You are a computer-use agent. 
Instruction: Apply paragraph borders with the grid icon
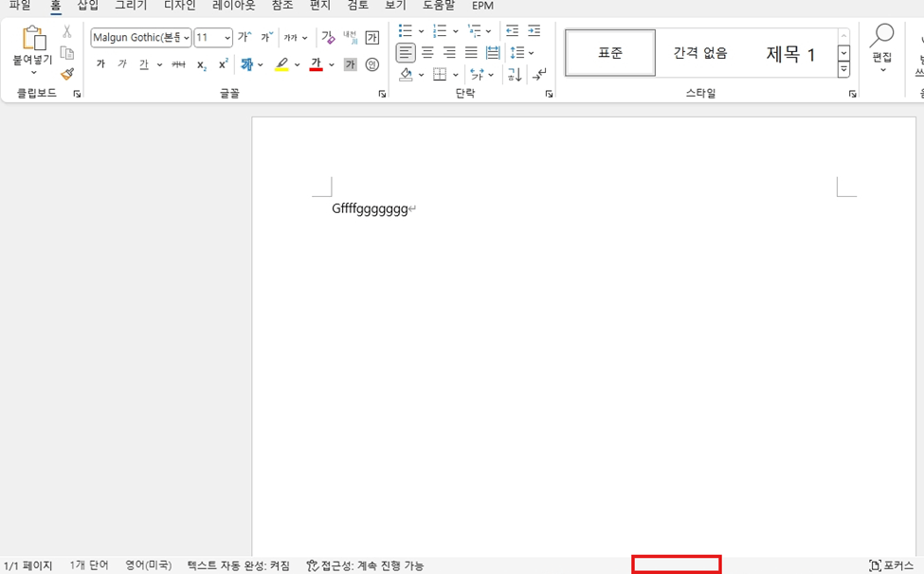(x=440, y=75)
